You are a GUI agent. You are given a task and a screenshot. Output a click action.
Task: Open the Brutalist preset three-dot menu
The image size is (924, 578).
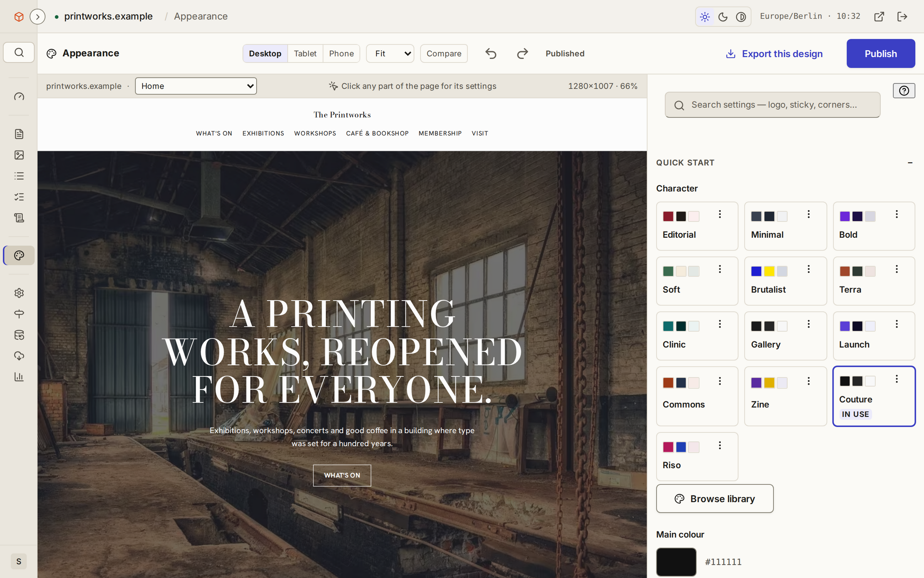[x=808, y=269]
